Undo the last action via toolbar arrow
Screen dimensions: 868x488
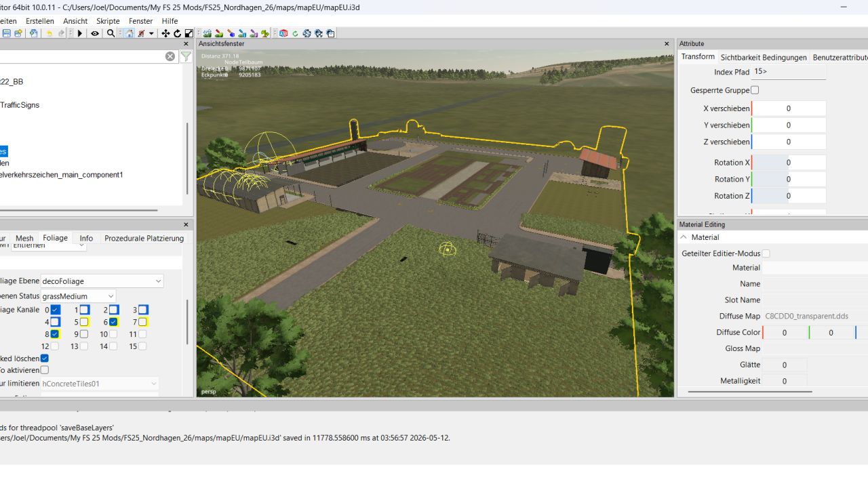tap(50, 33)
